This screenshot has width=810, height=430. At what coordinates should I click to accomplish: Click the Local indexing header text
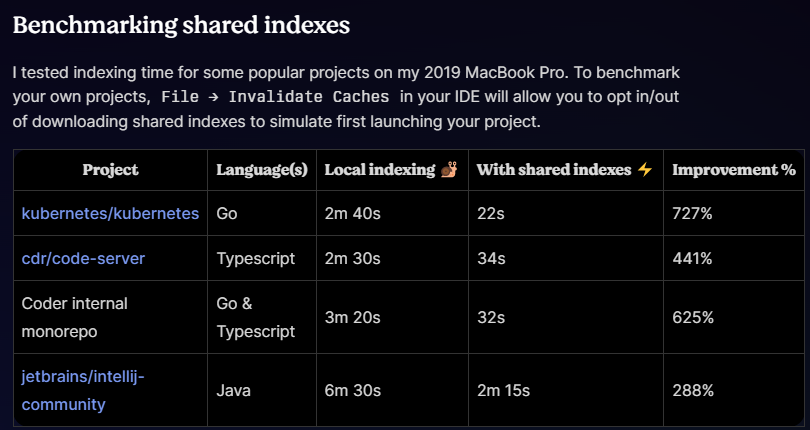380,170
